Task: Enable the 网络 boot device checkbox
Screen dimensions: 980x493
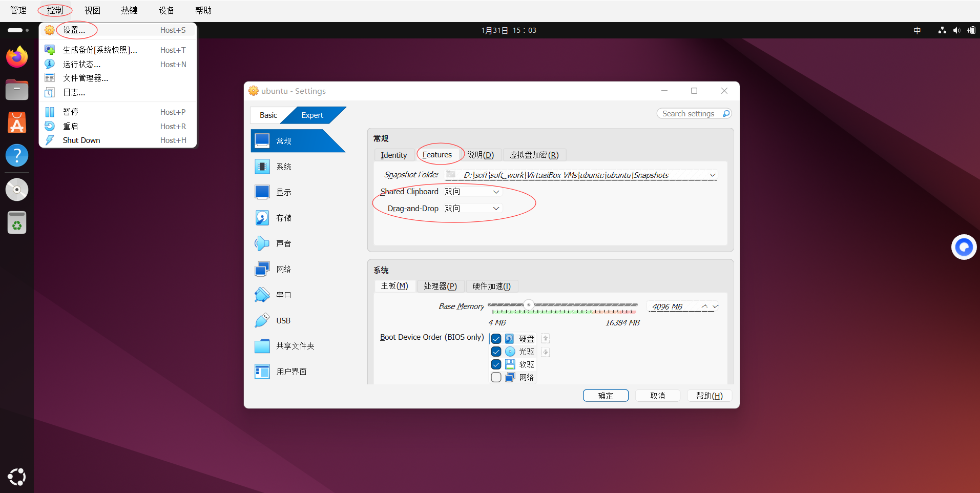Action: pos(496,377)
